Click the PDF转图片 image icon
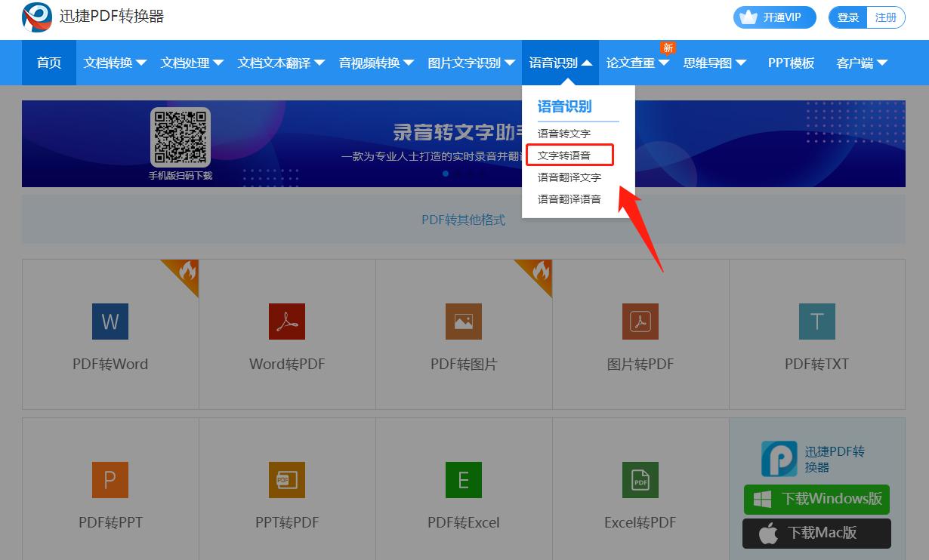The height and width of the screenshot is (560, 929). point(463,321)
